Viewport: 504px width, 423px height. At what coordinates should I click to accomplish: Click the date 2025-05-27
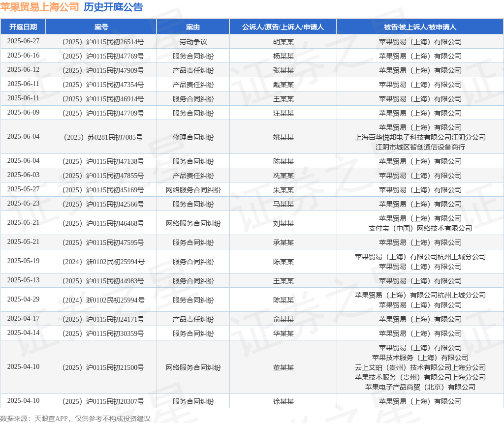click(24, 189)
